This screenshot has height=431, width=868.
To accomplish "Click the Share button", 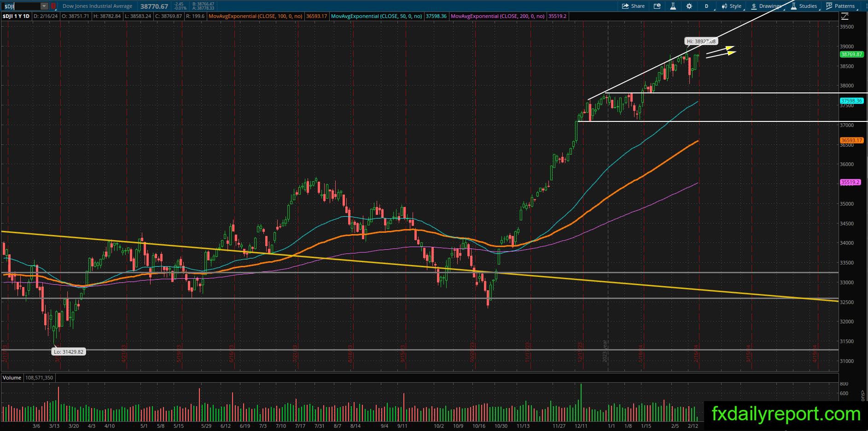I will point(633,6).
